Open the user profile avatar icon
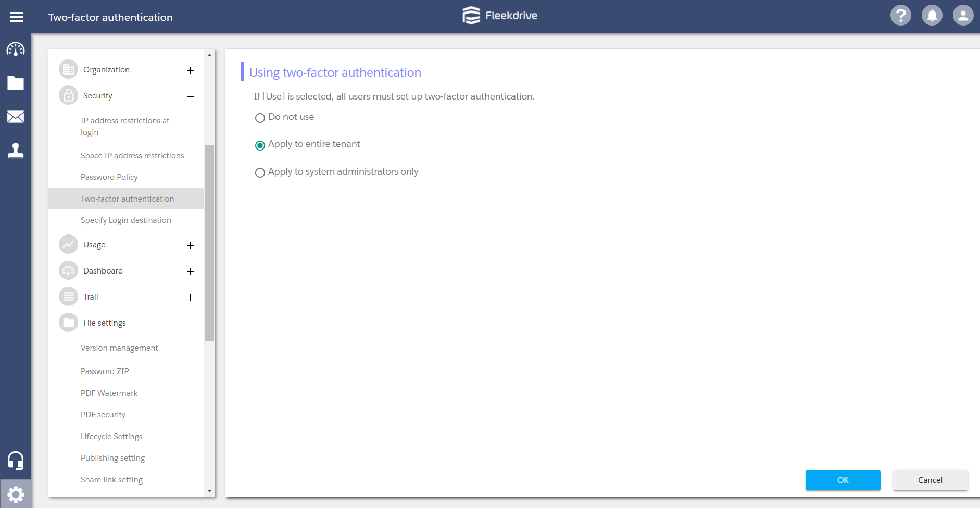The width and height of the screenshot is (980, 508). point(963,15)
